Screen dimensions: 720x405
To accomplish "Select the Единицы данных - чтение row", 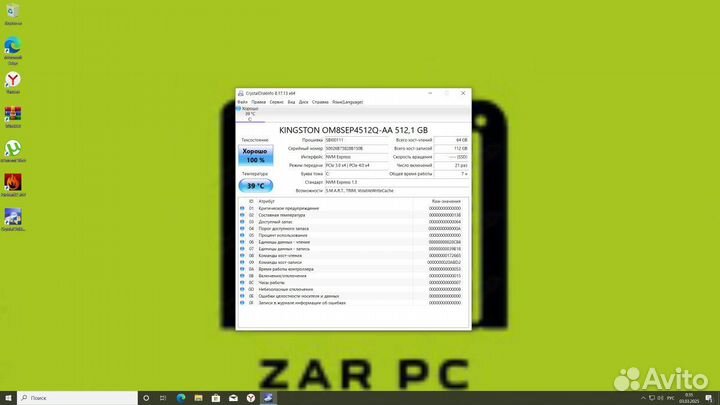I will tap(353, 242).
